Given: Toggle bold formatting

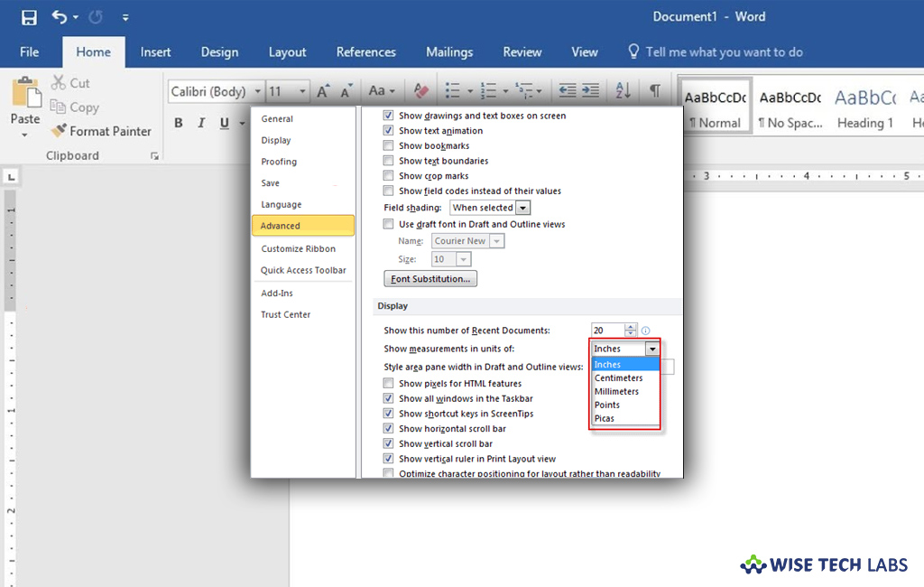Looking at the screenshot, I should pos(178,122).
